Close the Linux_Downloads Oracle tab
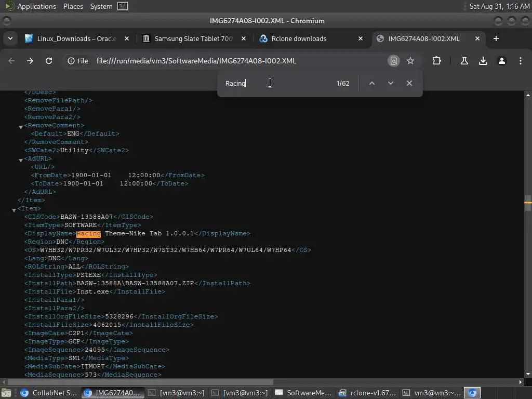The width and height of the screenshot is (532, 399). click(x=127, y=38)
